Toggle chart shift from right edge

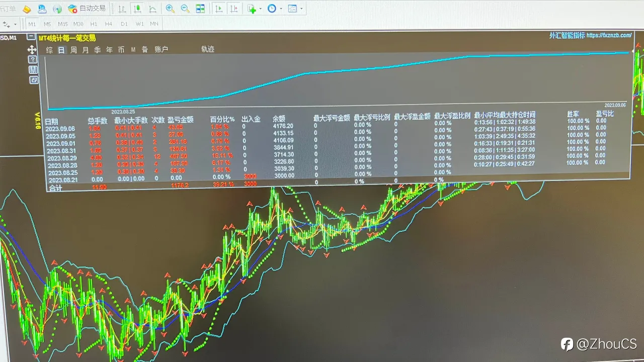pos(234,9)
